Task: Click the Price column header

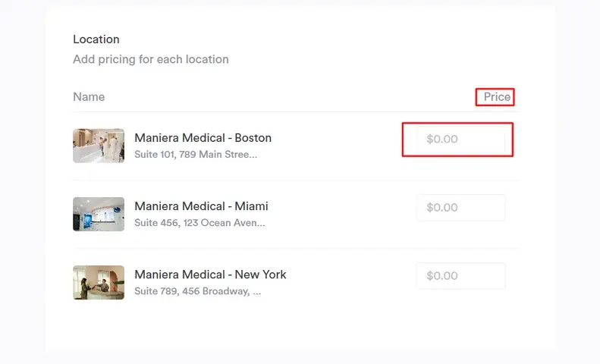Action: [497, 97]
